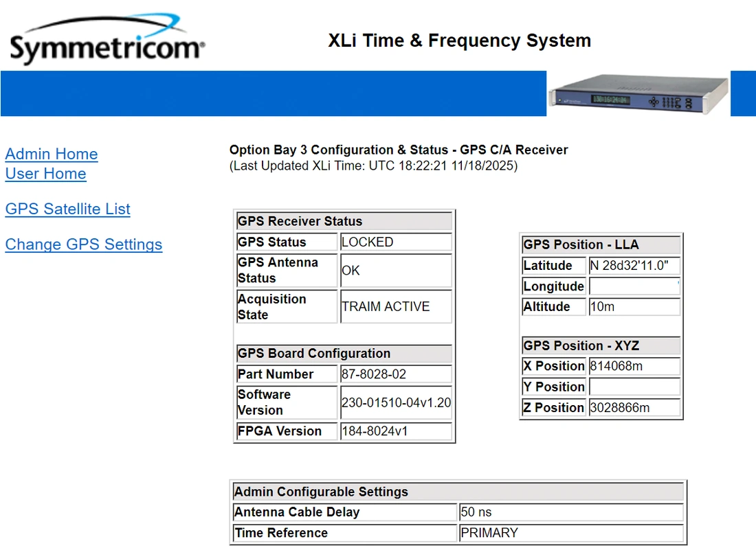
Task: Click the FPGA Version value 184-8024v1
Action: point(395,431)
